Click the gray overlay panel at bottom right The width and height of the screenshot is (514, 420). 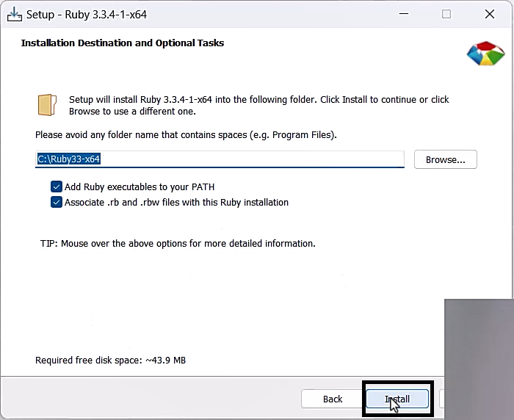477,338
